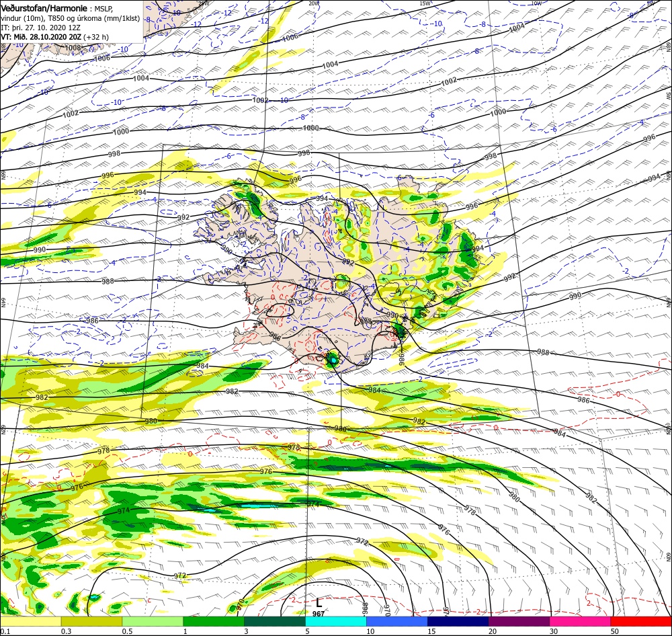Choose the purple 20–30 legend swatch

pyautogui.click(x=519, y=622)
